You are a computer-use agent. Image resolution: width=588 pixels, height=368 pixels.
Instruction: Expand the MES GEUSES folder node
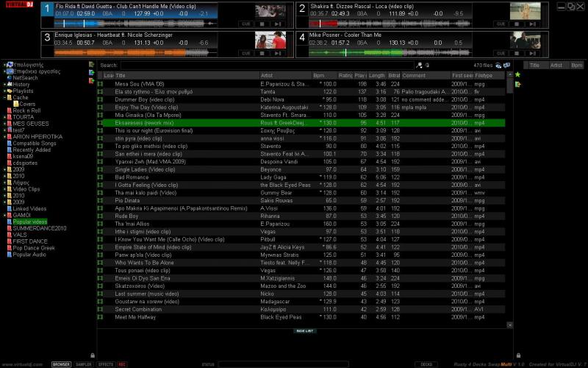click(5, 124)
